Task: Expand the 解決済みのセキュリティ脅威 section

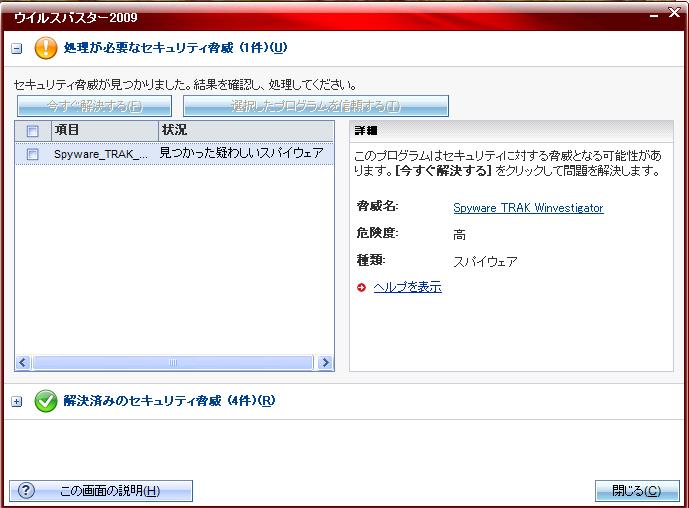Action: (16, 401)
